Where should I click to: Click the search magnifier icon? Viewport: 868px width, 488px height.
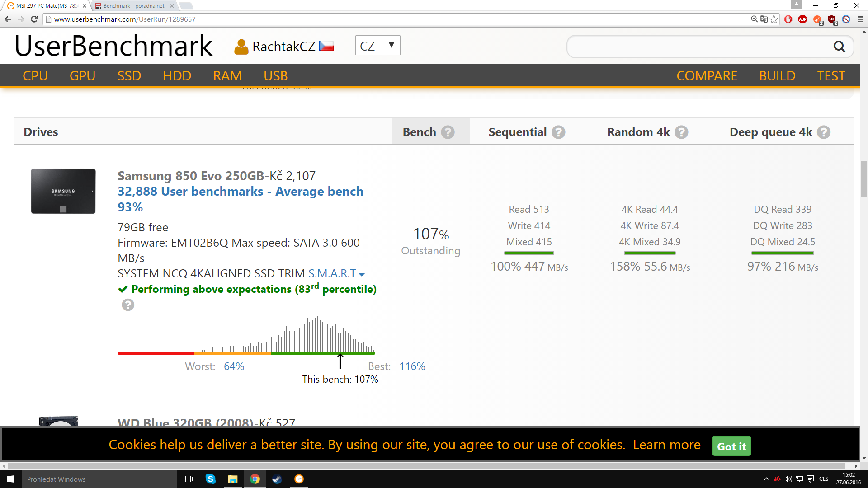tap(839, 47)
